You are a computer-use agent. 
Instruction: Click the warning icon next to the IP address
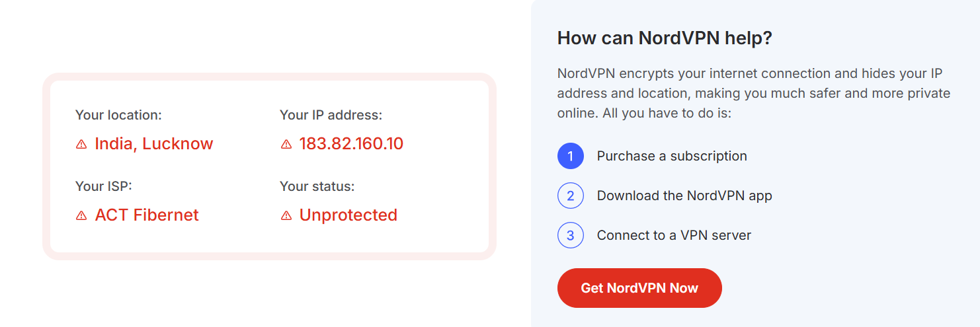click(x=286, y=144)
